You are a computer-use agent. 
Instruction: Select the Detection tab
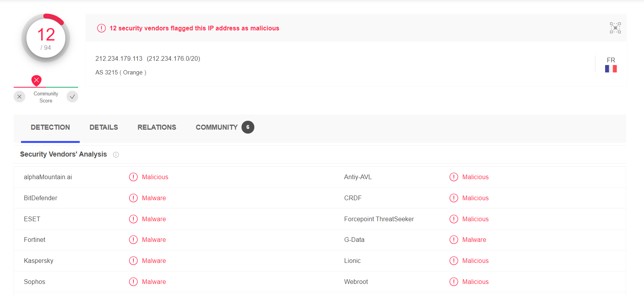pos(51,127)
